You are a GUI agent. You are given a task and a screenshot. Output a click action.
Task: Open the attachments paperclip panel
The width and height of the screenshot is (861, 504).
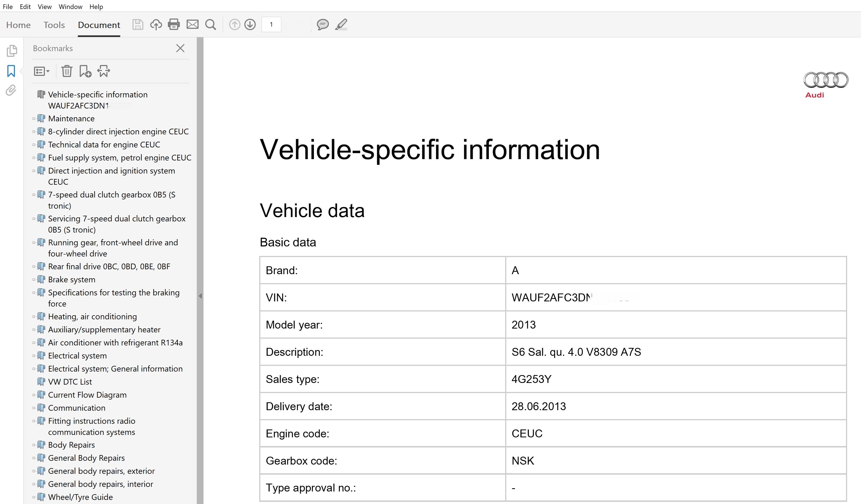(x=11, y=90)
